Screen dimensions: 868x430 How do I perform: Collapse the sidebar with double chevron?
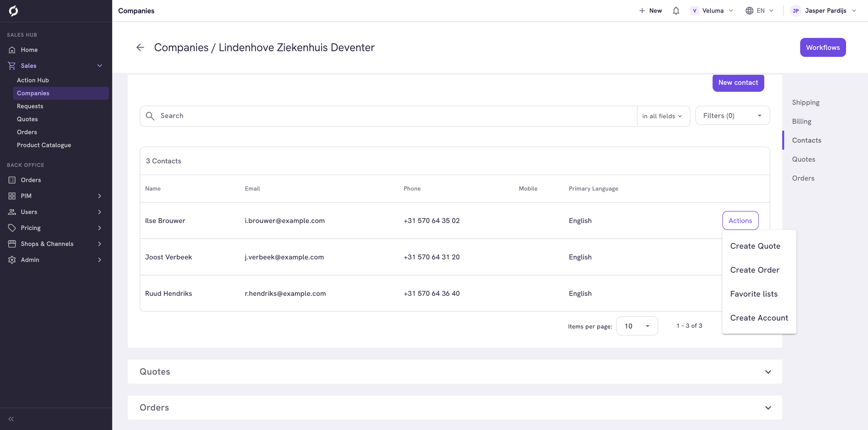11,419
